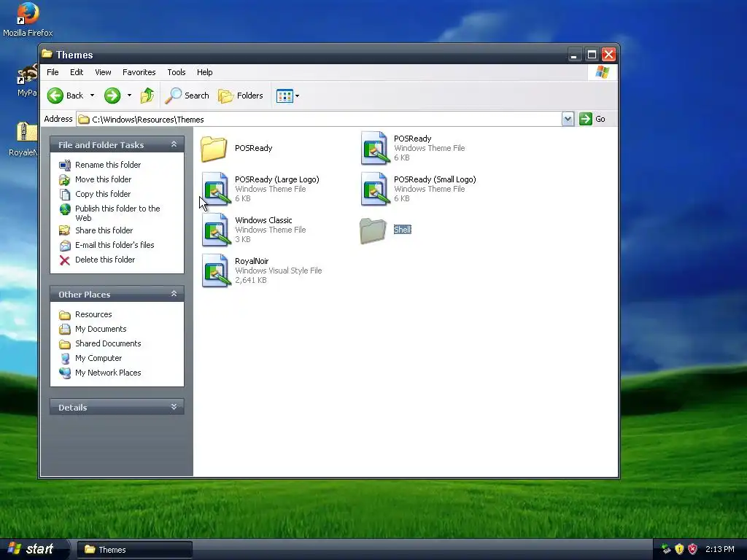Screen dimensions: 747x560
Task: Collapse the File and Folder Tasks panel
Action: [x=174, y=144]
